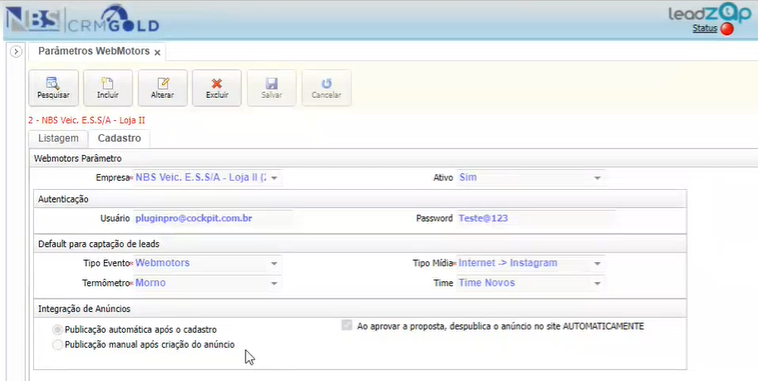Click the red leadZap status indicator
Viewport: 758px width, 381px height.
727,29
